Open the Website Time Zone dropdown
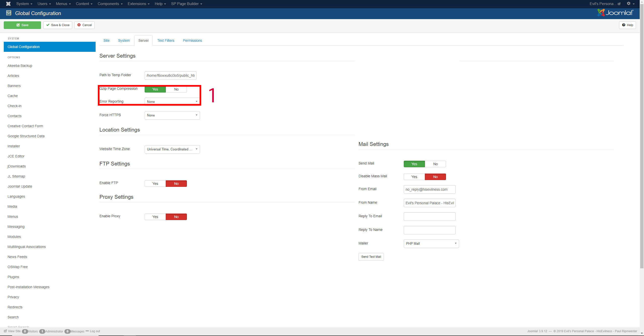 click(172, 149)
